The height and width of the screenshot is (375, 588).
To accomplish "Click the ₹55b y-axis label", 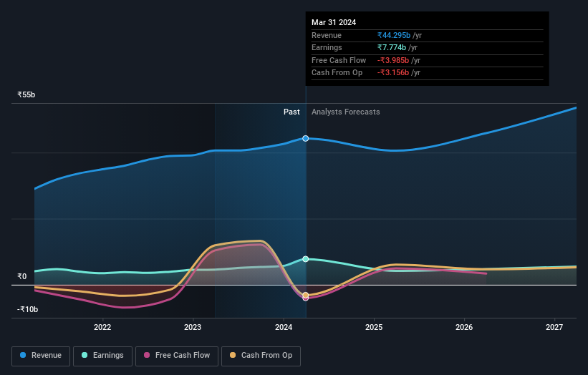I will coord(26,94).
